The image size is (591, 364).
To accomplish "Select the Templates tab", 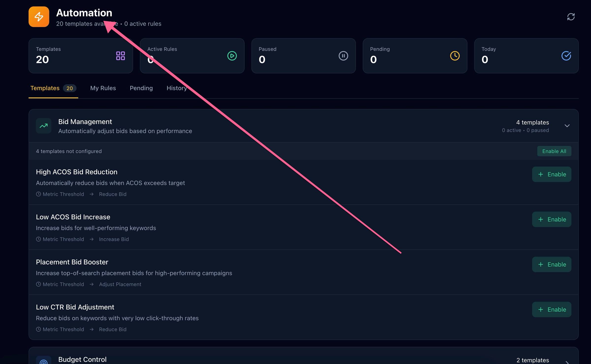I will 45,88.
